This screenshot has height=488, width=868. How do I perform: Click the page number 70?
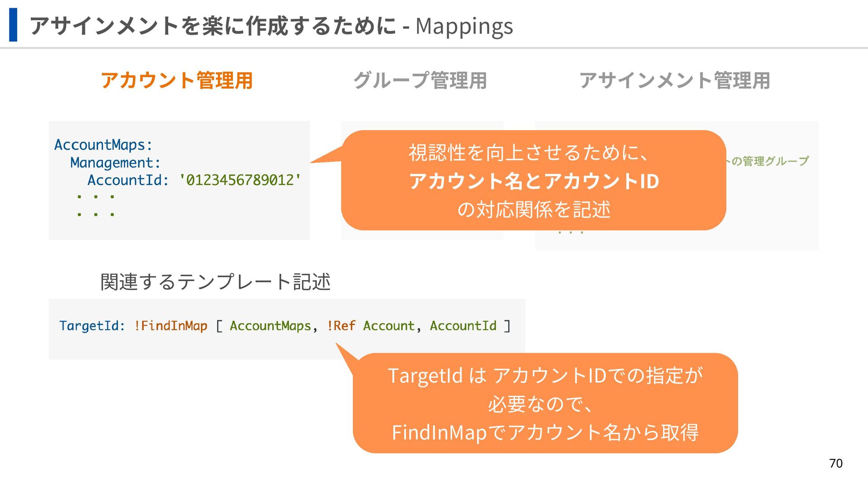(835, 464)
